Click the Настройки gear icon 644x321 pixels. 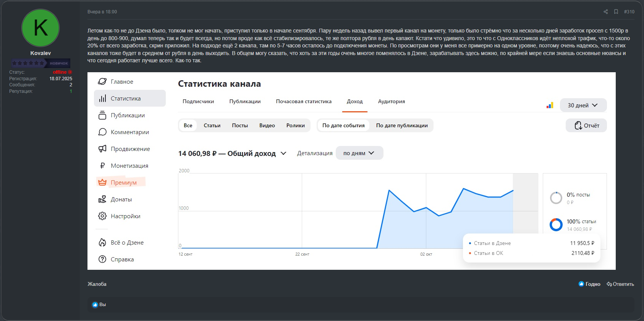(102, 216)
